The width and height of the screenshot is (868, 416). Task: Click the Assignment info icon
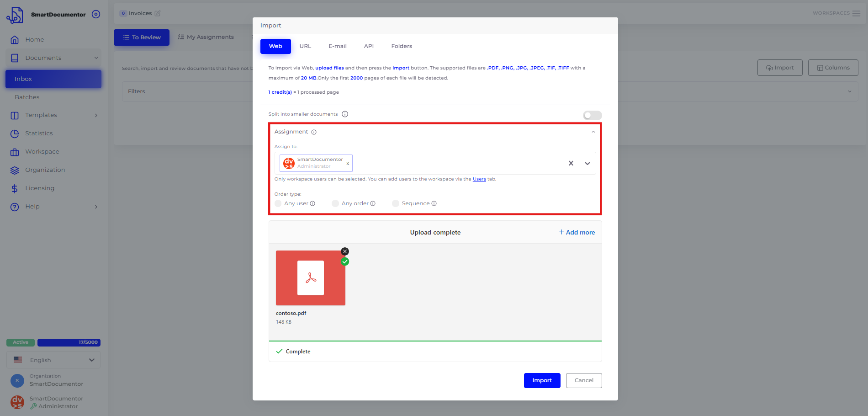[314, 132]
